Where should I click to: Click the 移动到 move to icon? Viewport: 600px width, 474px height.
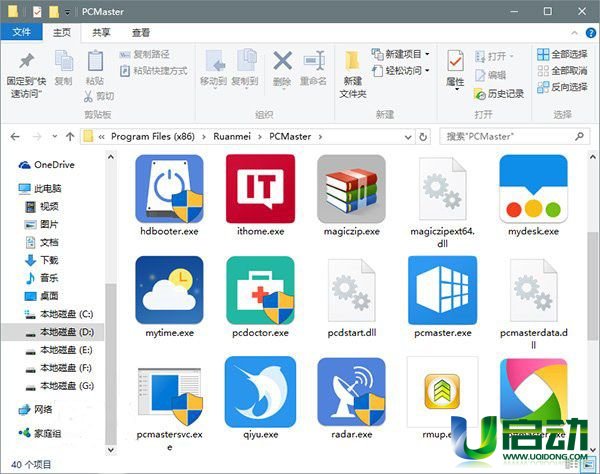click(214, 61)
